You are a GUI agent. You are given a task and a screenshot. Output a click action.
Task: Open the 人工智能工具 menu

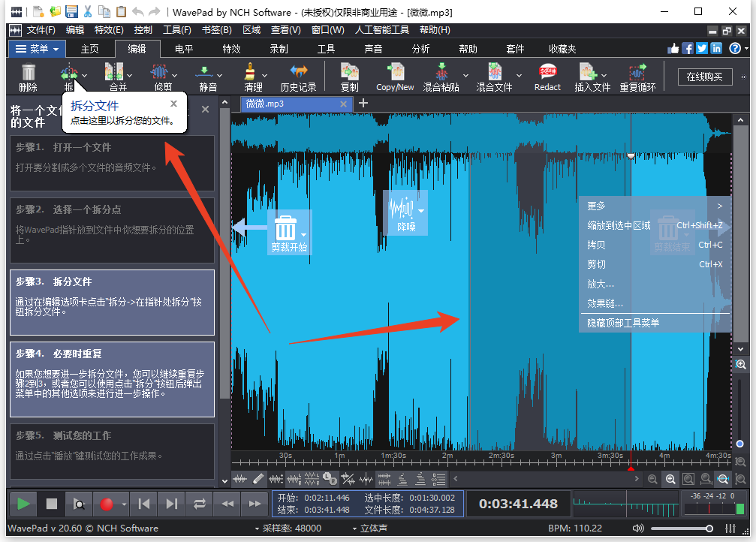pos(384,29)
